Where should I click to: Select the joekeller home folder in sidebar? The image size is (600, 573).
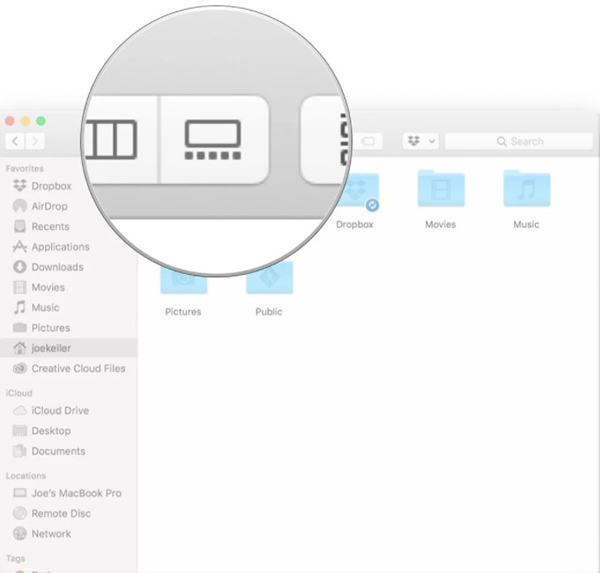[x=68, y=348]
